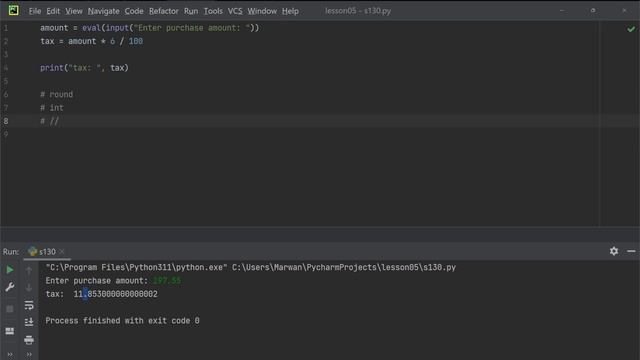Click the restore layout icon

[10, 331]
